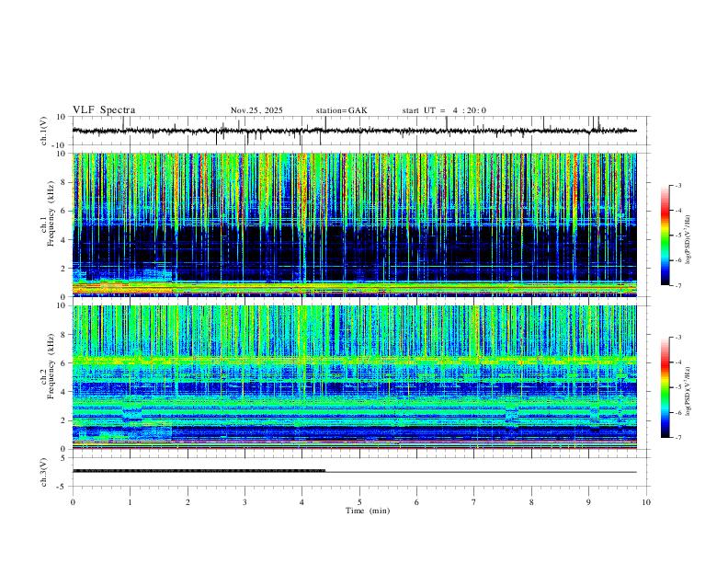The width and height of the screenshot is (728, 563).
Task: Click the "Time (min)" axis label
Action: point(368,511)
